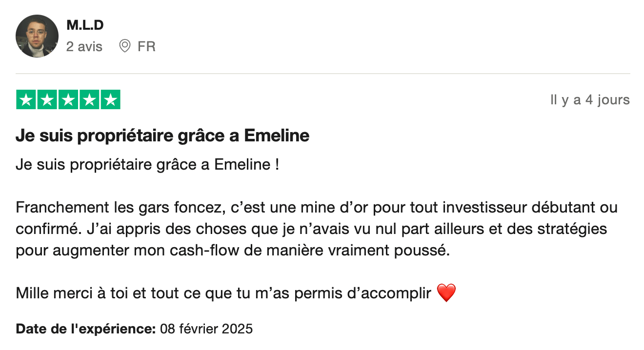The width and height of the screenshot is (644, 350).
Task: Click the red heart emoji
Action: 446,293
